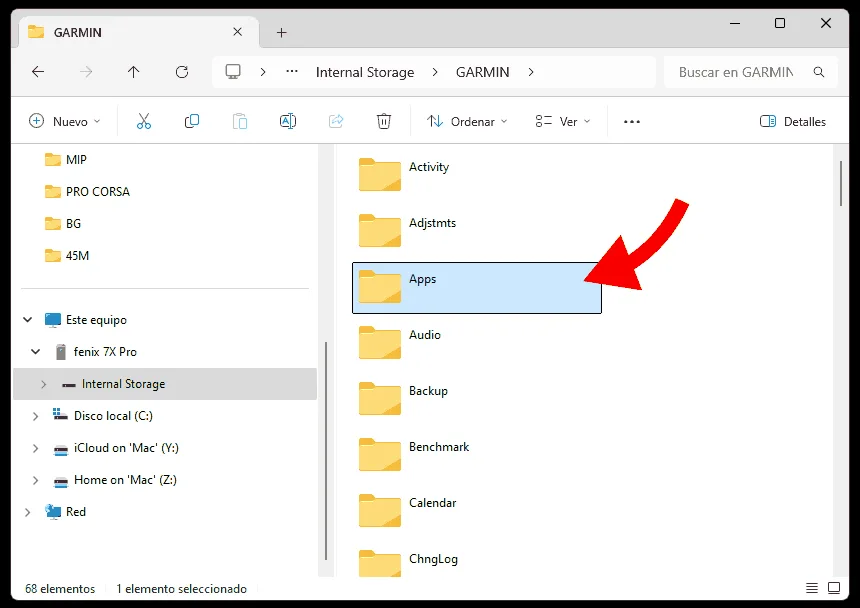The width and height of the screenshot is (860, 608).
Task: Select the Audio folder
Action: coord(477,343)
